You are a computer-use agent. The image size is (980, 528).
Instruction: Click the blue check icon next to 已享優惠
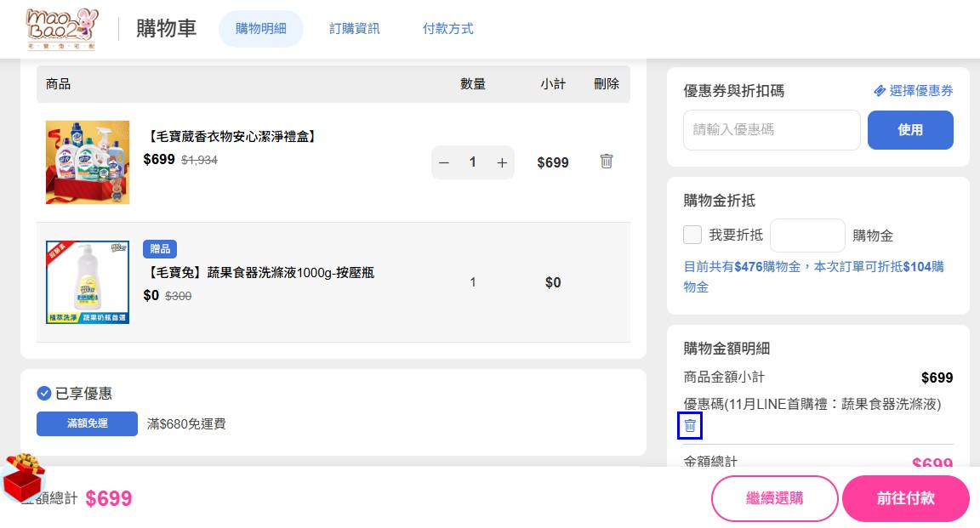coord(43,393)
